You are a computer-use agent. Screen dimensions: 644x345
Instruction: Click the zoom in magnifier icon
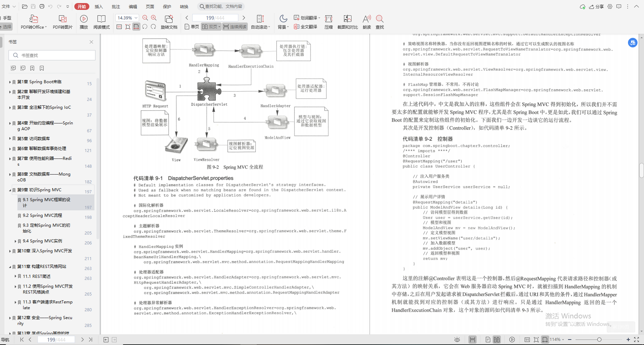click(154, 18)
